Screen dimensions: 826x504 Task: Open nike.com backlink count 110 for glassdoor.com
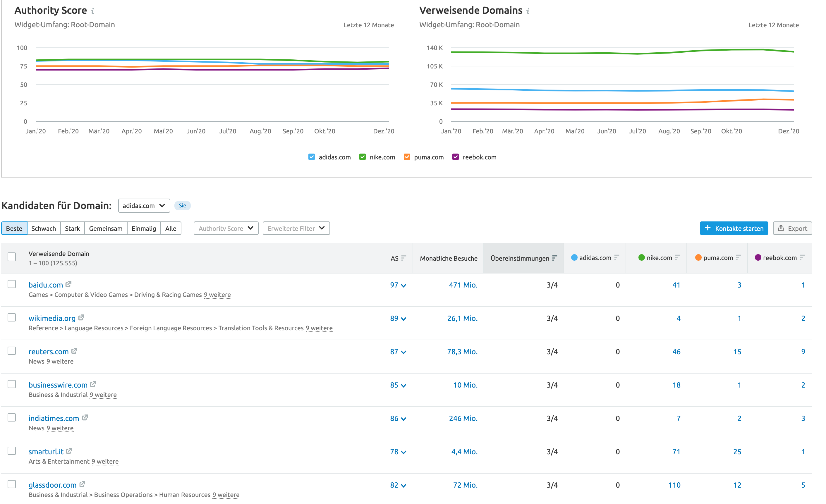[674, 485]
